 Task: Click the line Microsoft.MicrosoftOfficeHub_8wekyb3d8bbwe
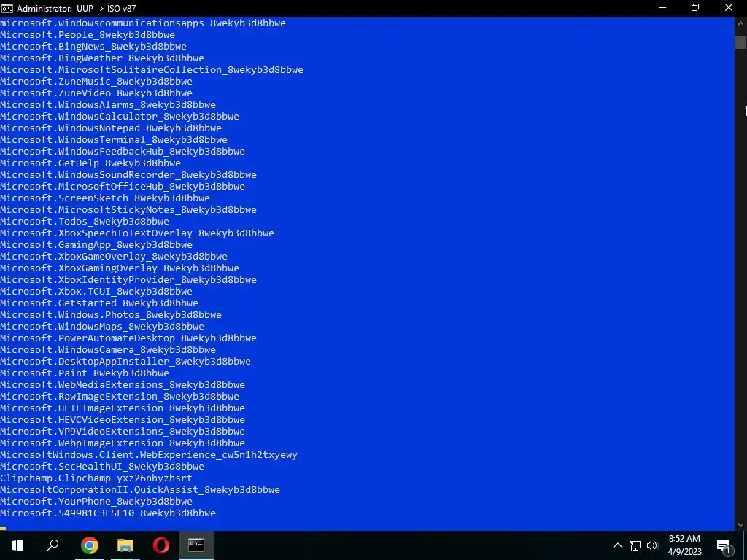pyautogui.click(x=123, y=187)
